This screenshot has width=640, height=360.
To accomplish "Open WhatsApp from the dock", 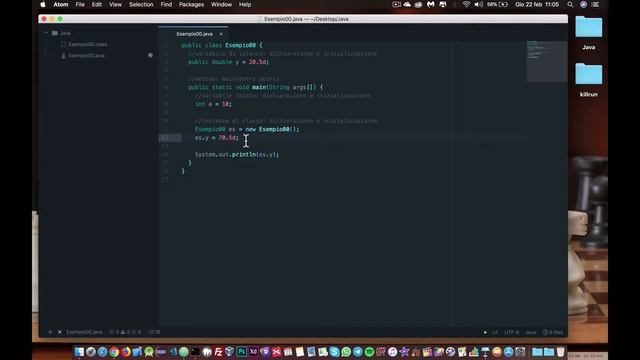I will click(346, 351).
